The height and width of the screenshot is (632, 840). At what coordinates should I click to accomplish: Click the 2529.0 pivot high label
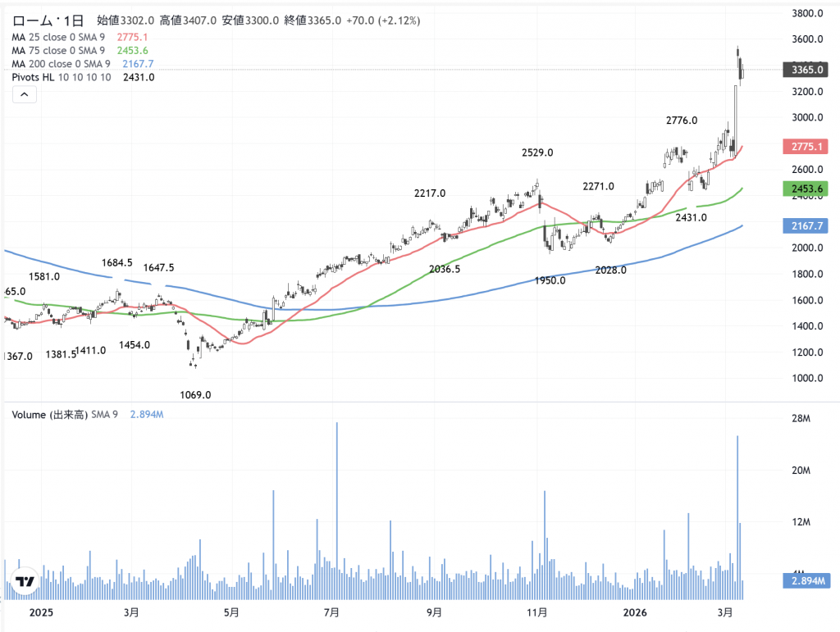click(537, 152)
